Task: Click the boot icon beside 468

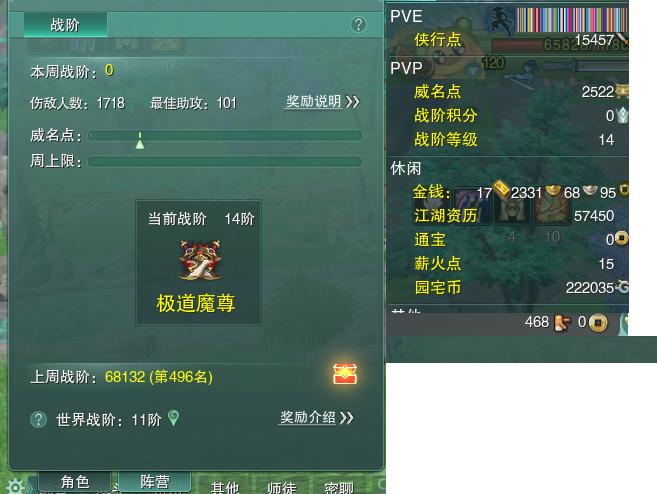Action: point(562,323)
